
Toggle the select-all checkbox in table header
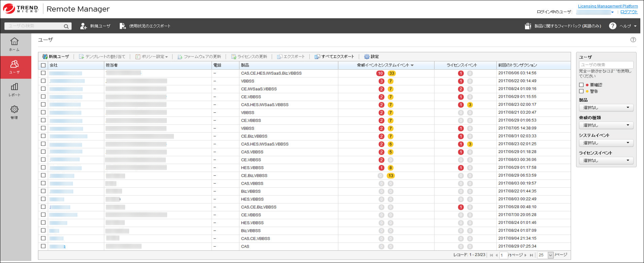[43, 65]
